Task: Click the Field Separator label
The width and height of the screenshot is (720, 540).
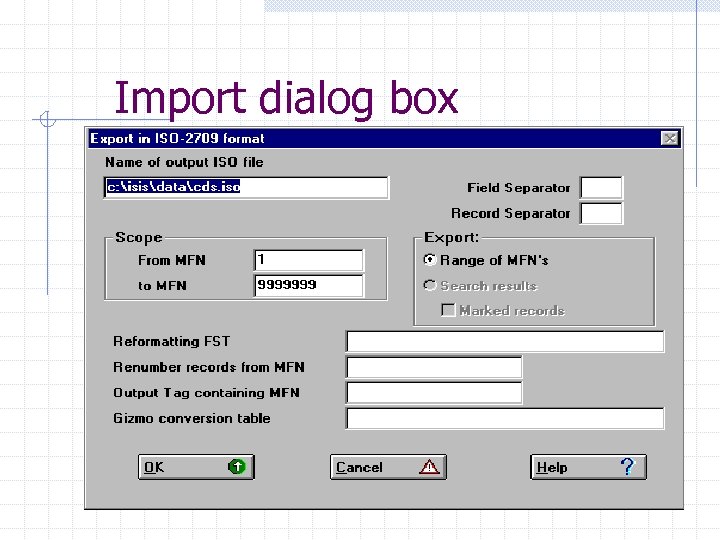Action: pyautogui.click(x=518, y=188)
